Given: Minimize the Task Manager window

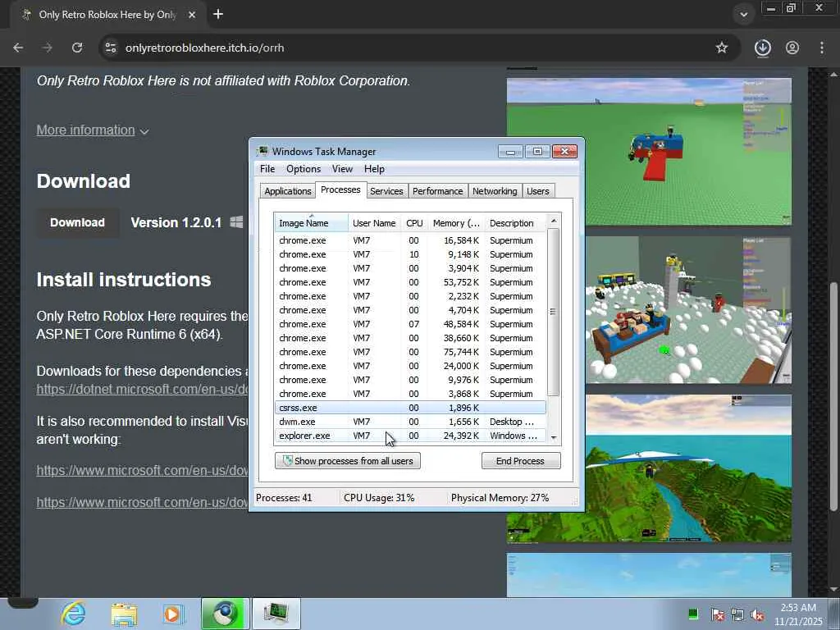Looking at the screenshot, I should pyautogui.click(x=510, y=152).
